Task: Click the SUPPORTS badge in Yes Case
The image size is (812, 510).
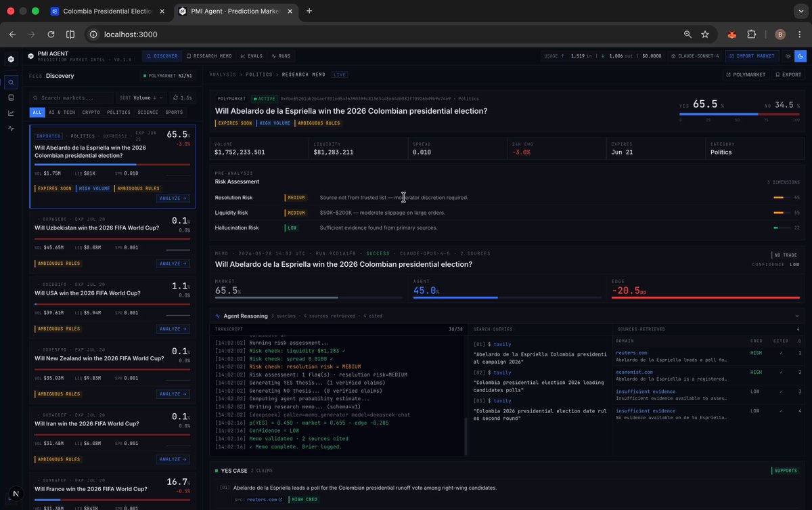Action: click(x=786, y=471)
